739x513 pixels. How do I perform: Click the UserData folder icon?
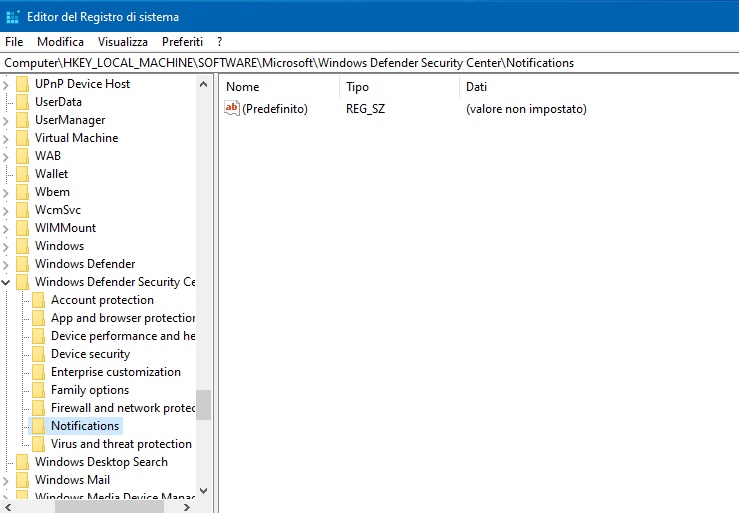tap(23, 102)
